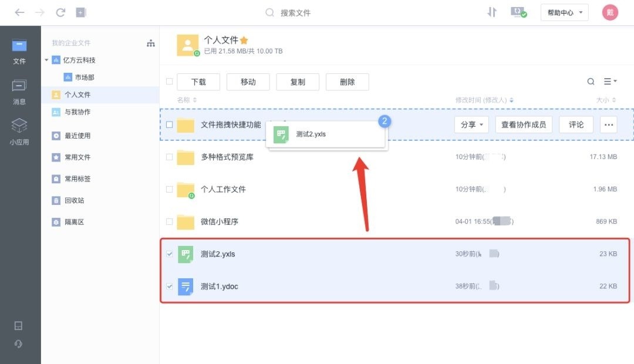Open the 分享 dropdown
This screenshot has width=634, height=364.
tap(471, 124)
